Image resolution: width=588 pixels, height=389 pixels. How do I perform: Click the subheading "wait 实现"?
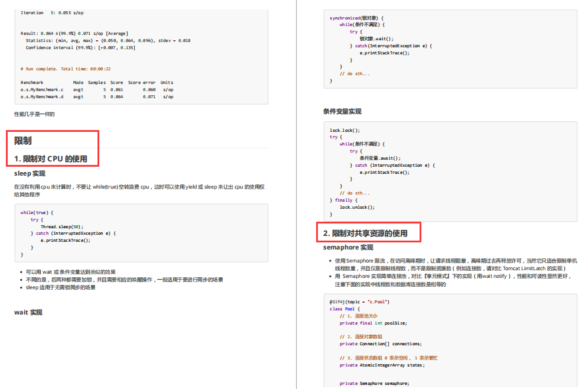click(28, 312)
